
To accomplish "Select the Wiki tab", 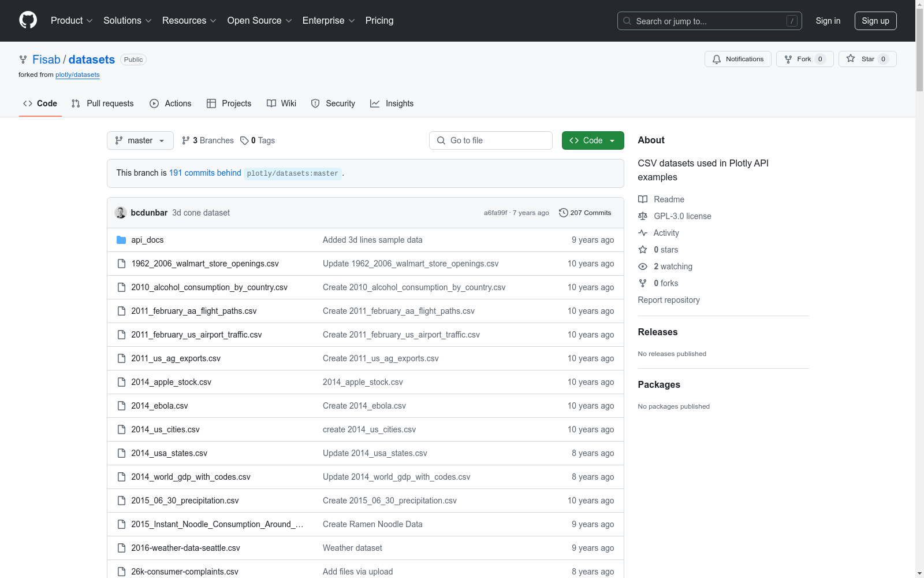I will tap(282, 103).
